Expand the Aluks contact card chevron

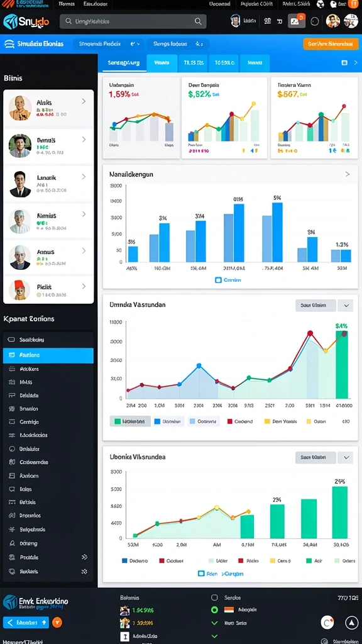click(84, 101)
